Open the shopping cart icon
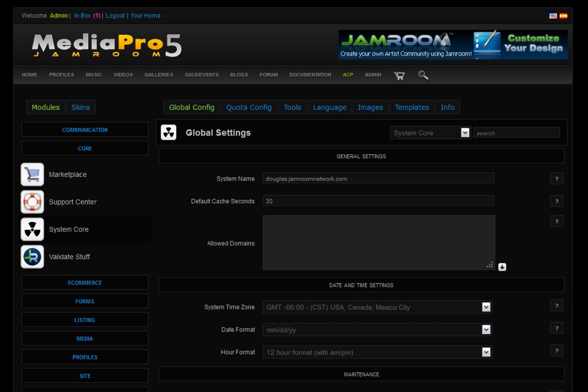This screenshot has height=392, width=588. (399, 75)
